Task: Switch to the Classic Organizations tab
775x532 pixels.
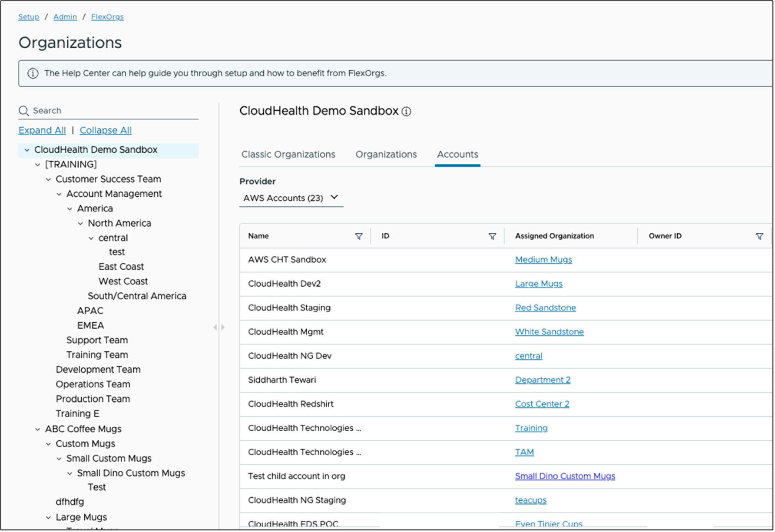Action: (288, 155)
